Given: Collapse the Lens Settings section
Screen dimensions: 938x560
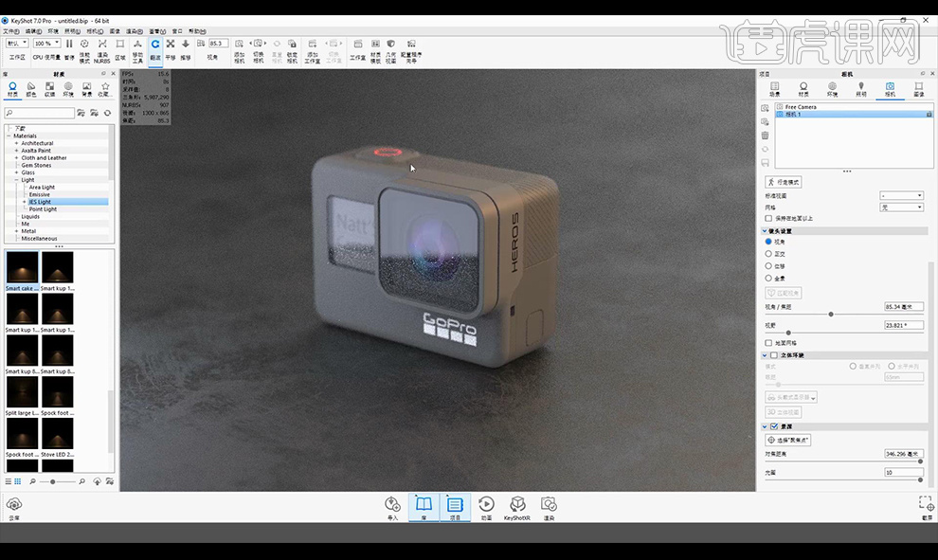Looking at the screenshot, I should tap(765, 231).
